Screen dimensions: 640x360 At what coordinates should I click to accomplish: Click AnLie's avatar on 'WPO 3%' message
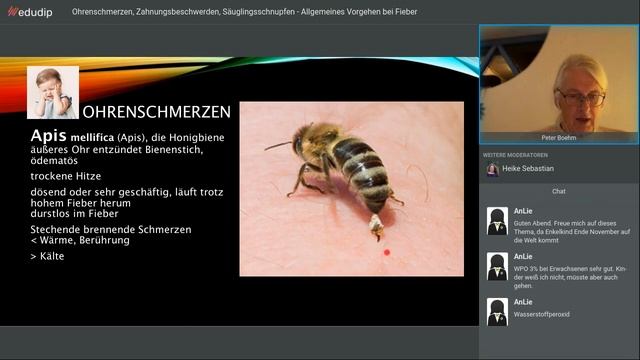point(497,267)
